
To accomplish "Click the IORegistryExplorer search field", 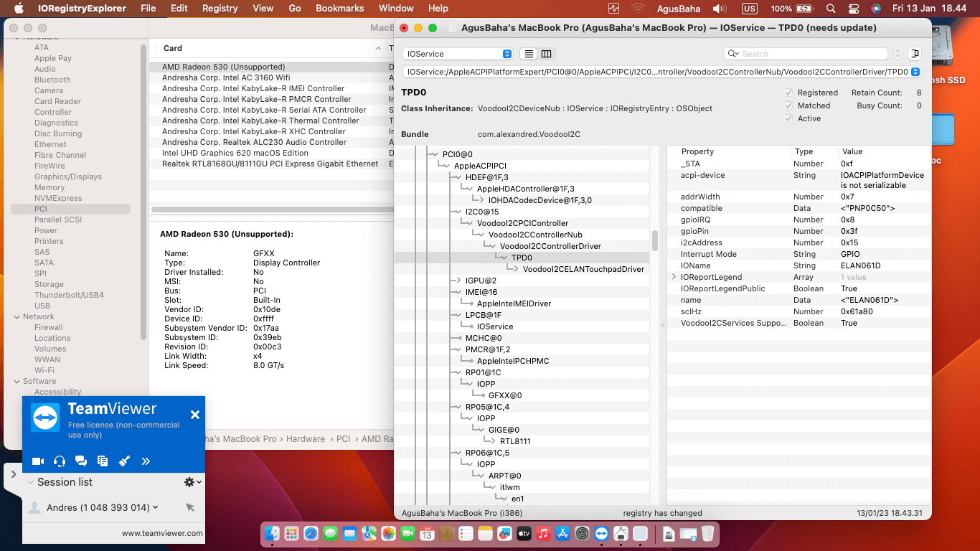I will pyautogui.click(x=806, y=54).
